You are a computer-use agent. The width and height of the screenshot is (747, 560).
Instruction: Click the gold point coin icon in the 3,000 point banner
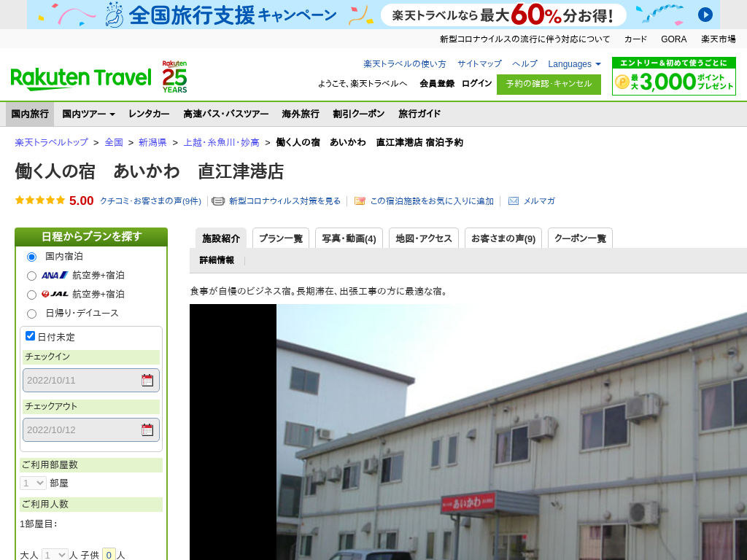pos(622,82)
